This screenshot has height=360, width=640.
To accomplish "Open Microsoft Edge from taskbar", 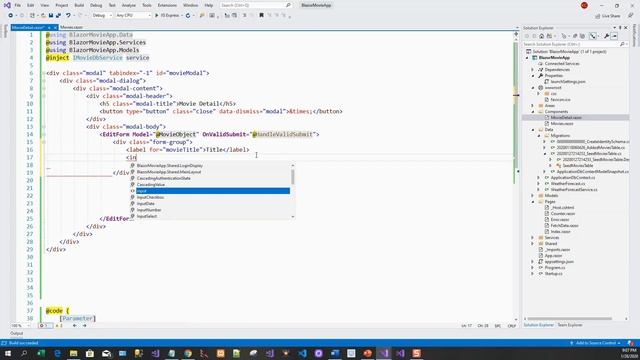I will [57, 353].
